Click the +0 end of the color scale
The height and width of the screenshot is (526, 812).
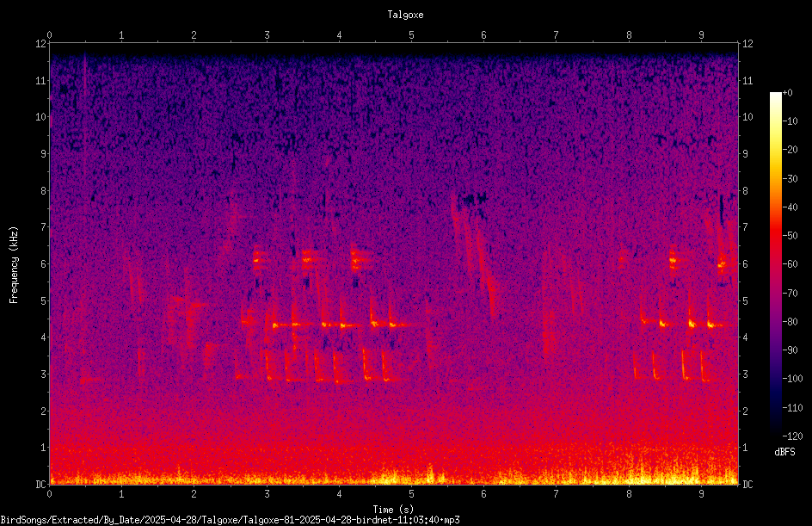coord(788,93)
